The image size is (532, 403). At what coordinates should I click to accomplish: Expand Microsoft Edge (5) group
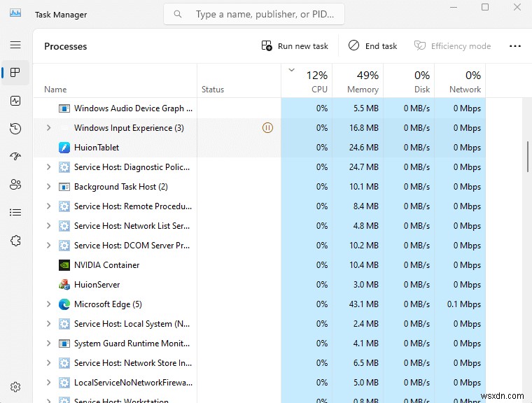click(x=48, y=304)
